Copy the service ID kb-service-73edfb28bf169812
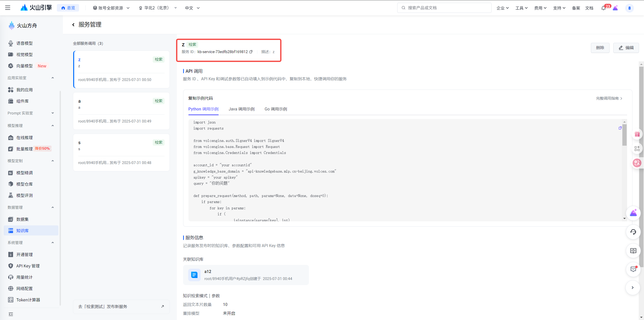Image resolution: width=644 pixels, height=320 pixels. (251, 52)
